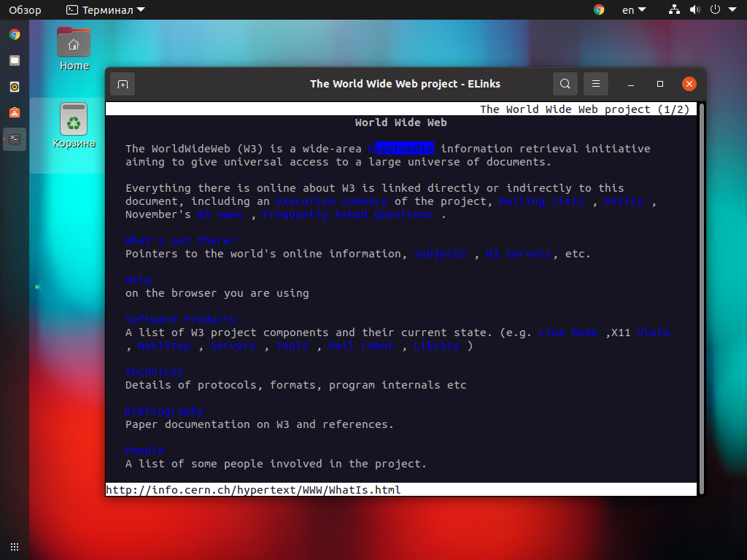
Task: Follow the Frequently Asked Questions link
Action: (x=348, y=215)
